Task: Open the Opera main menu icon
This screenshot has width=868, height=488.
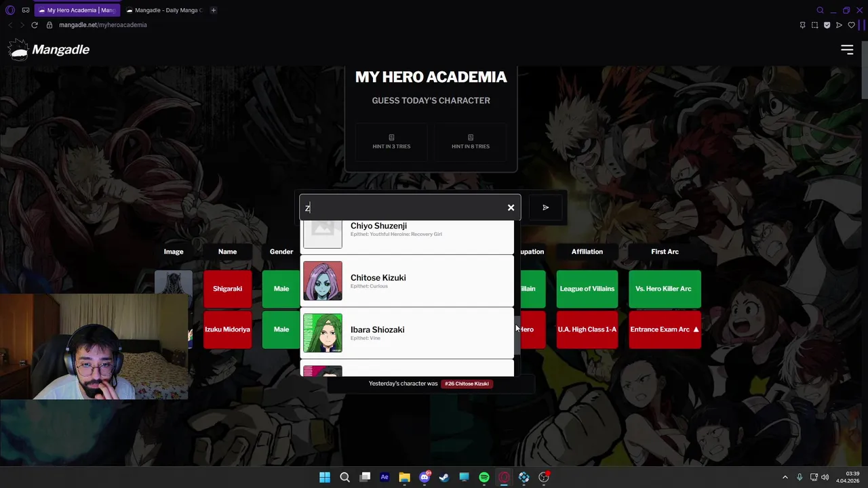Action: [x=9, y=10]
